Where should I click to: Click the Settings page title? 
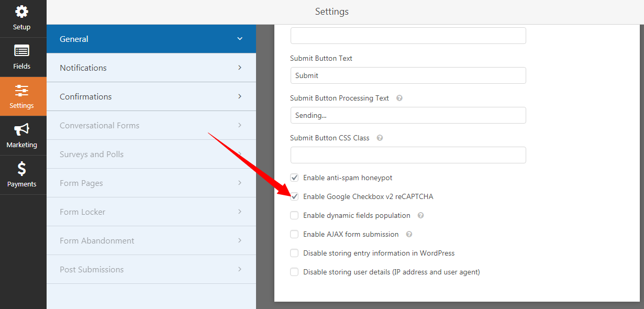click(x=332, y=12)
